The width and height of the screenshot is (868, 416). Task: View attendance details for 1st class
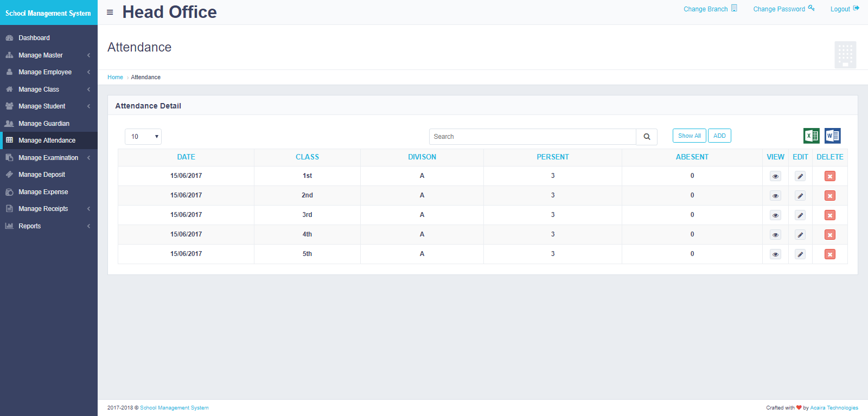775,176
